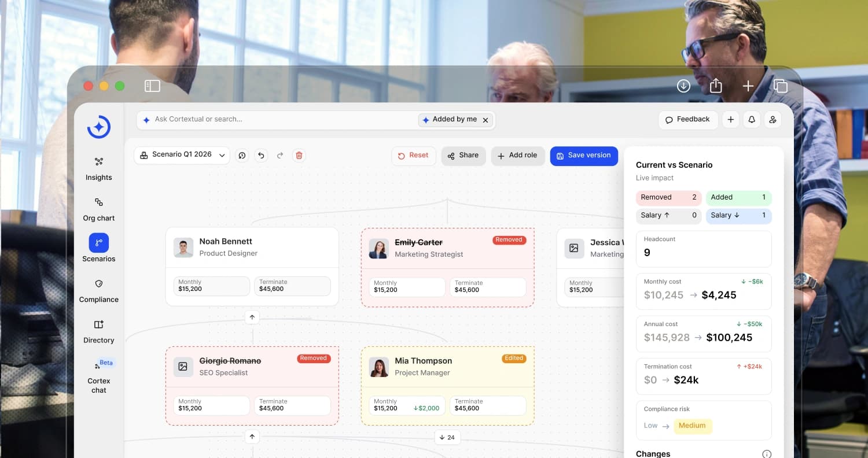
Task: Click the info icon beside Changes
Action: click(767, 454)
